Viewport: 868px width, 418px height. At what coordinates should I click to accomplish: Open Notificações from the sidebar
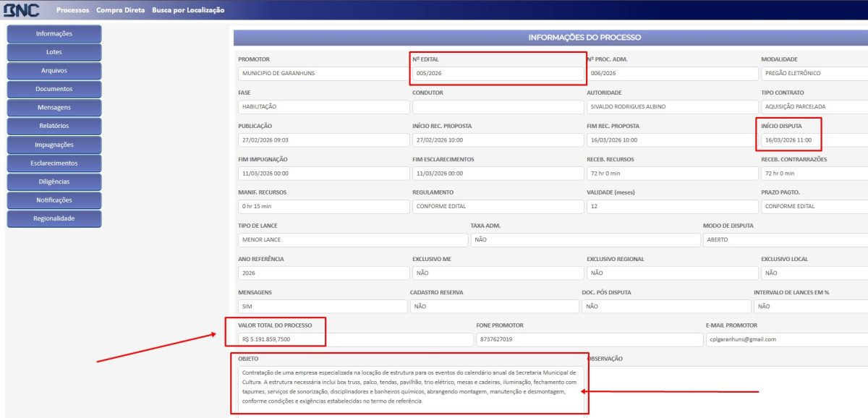point(54,200)
